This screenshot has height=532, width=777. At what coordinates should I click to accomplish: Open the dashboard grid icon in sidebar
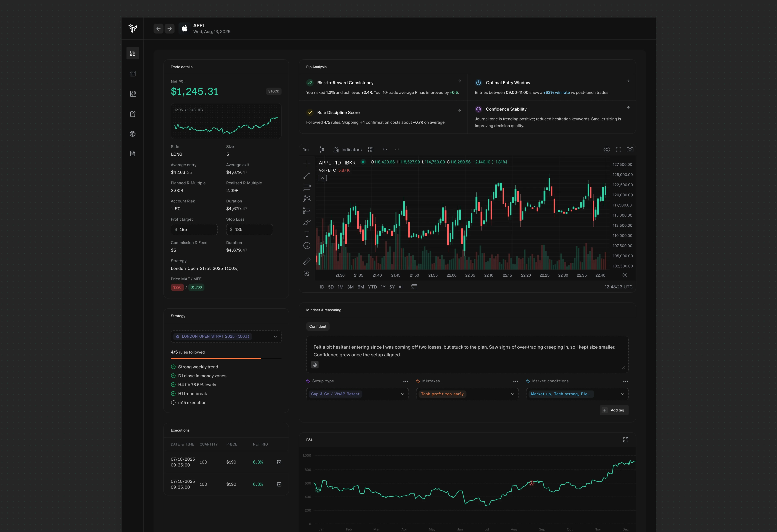133,53
